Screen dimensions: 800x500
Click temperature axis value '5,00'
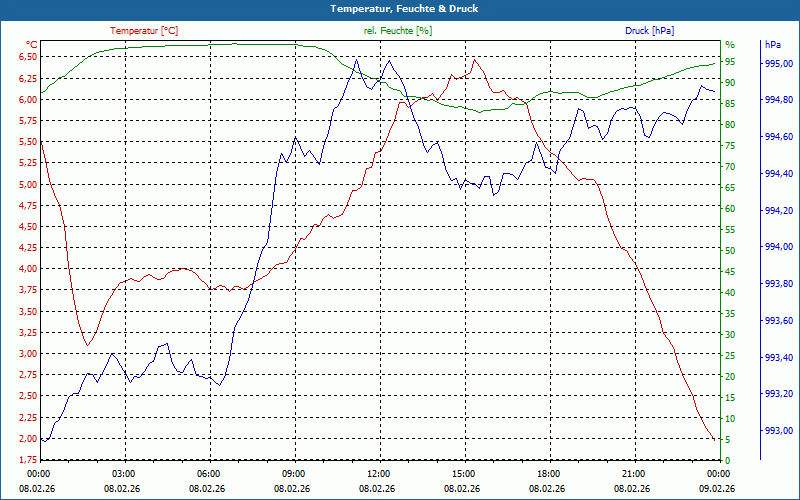(28, 184)
